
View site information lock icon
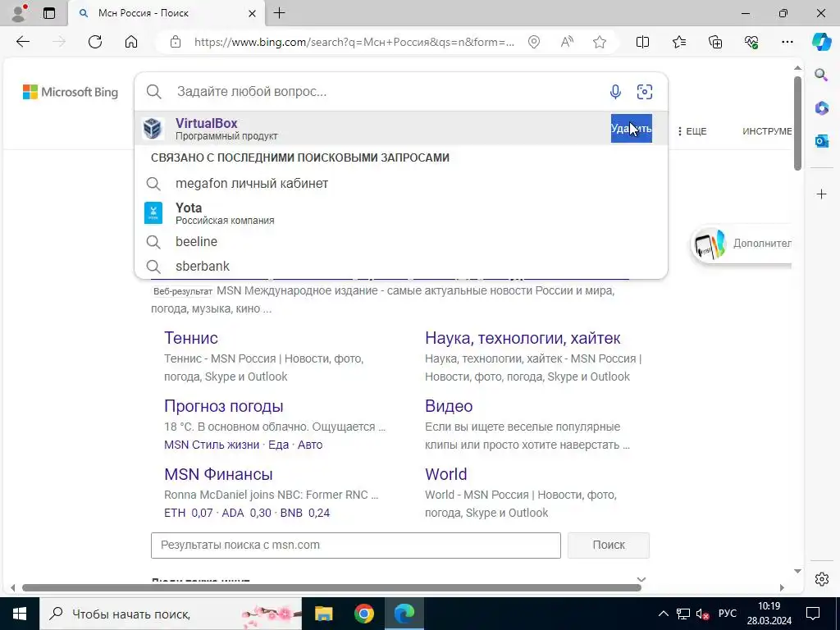click(x=176, y=42)
